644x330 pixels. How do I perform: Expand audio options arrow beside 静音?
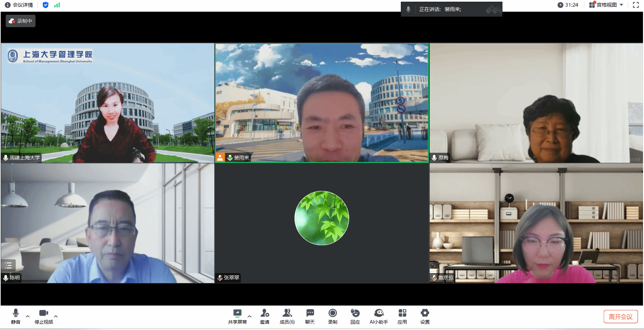[x=28, y=316]
